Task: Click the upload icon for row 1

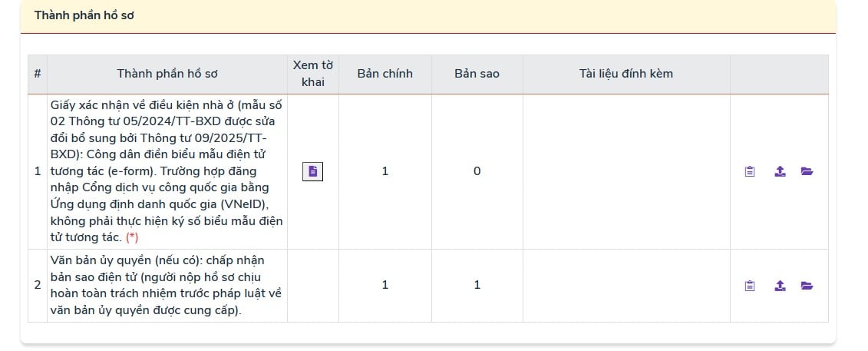Action: [780, 171]
